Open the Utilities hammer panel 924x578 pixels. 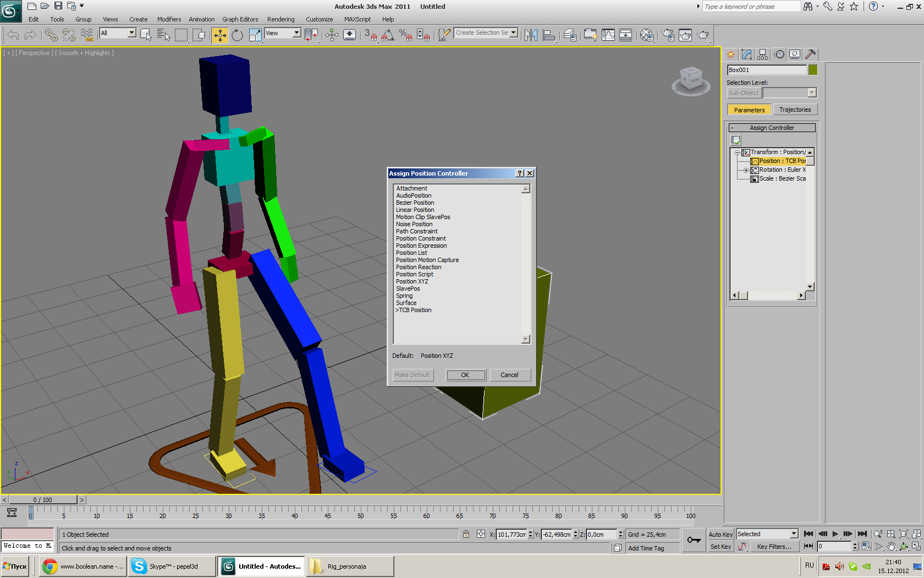(x=810, y=54)
